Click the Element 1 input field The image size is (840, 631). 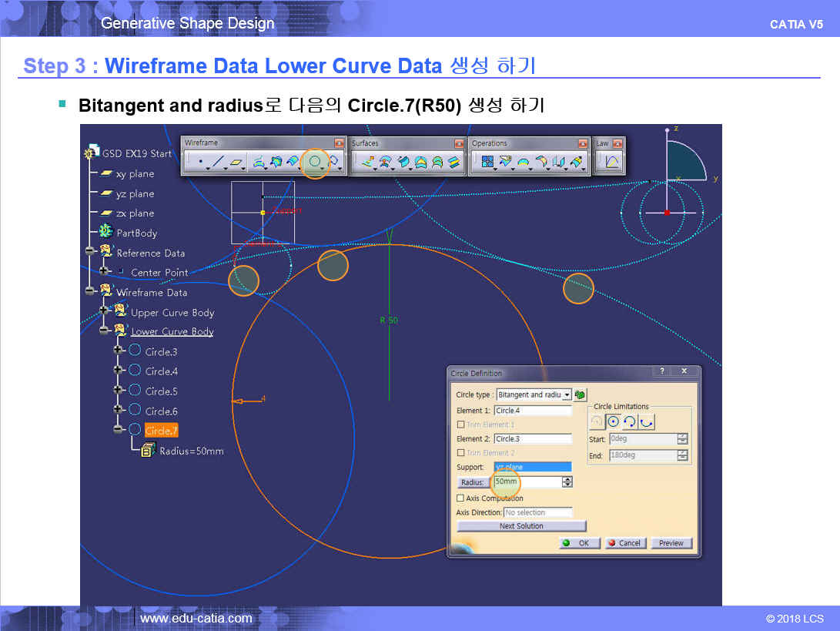click(x=533, y=411)
